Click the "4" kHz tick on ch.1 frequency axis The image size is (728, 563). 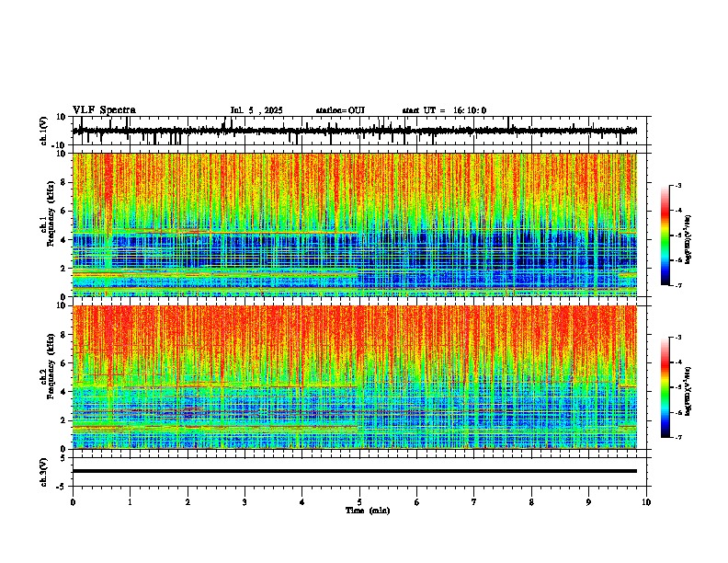63,240
